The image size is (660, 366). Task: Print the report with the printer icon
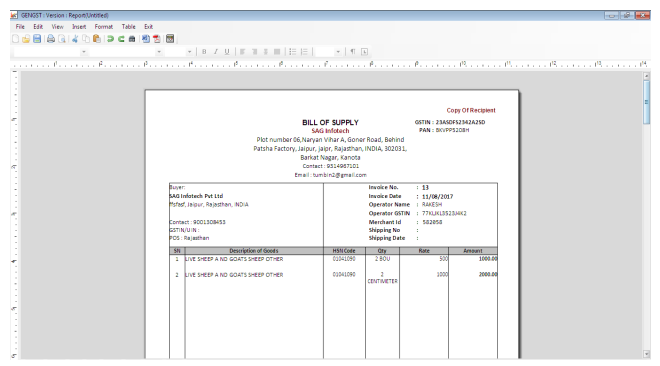[x=51, y=39]
